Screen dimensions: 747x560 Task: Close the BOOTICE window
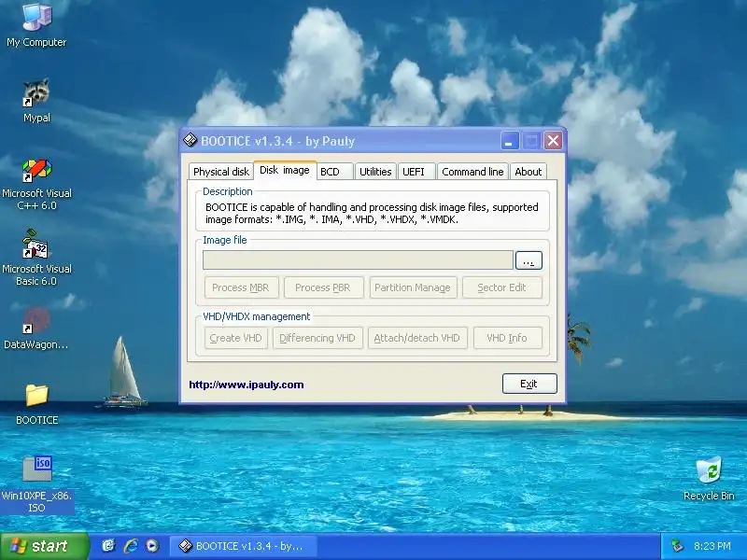click(x=553, y=141)
